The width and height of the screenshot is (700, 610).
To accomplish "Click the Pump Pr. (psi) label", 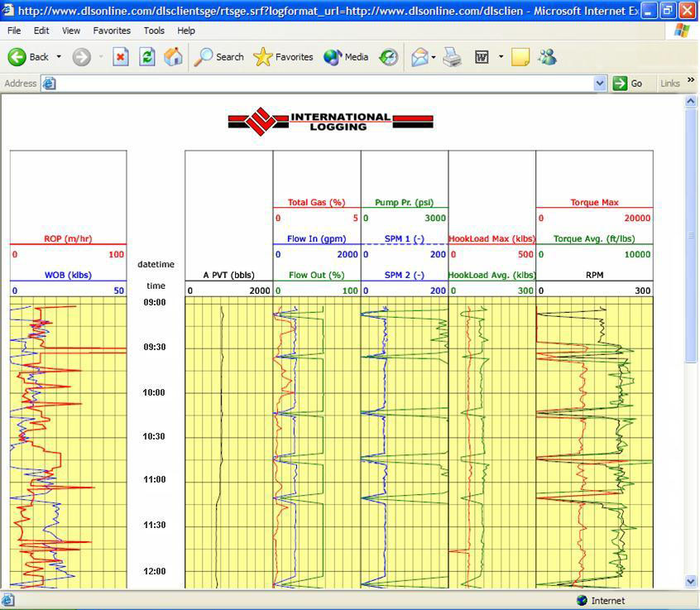I will pyautogui.click(x=404, y=202).
